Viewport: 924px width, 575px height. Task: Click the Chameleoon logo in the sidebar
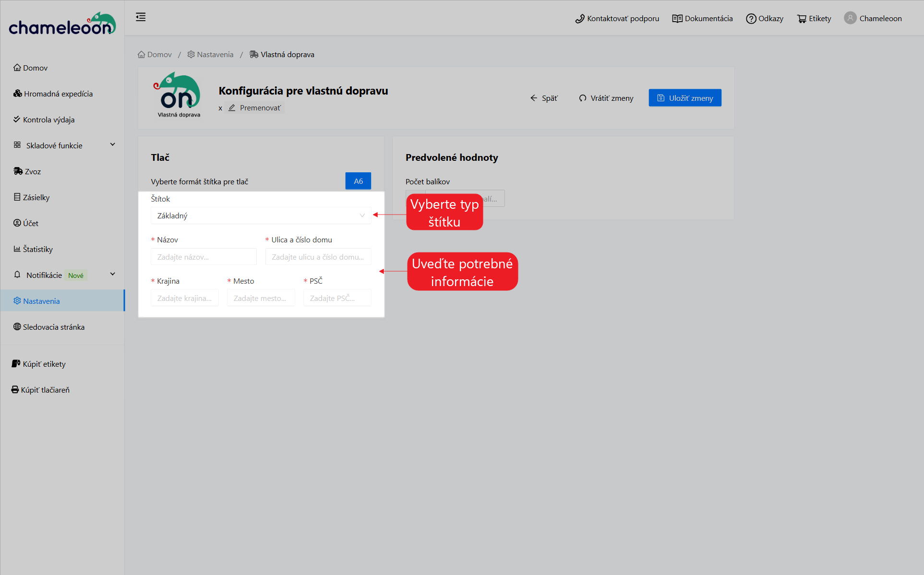pos(62,24)
